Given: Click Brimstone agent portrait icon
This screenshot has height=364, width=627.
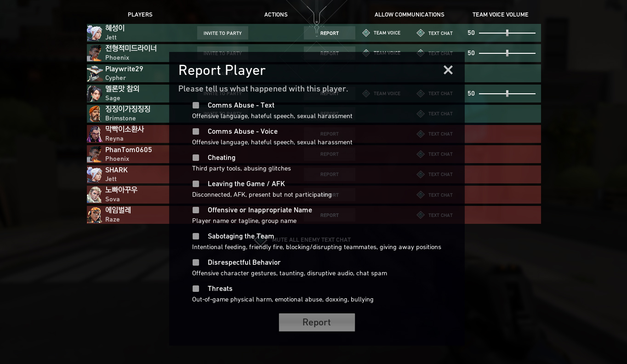Looking at the screenshot, I should [x=95, y=114].
